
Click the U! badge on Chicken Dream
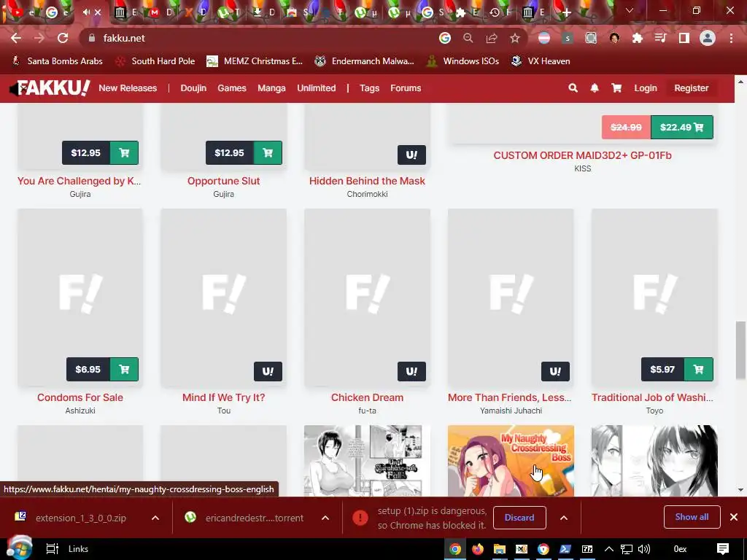coord(411,371)
